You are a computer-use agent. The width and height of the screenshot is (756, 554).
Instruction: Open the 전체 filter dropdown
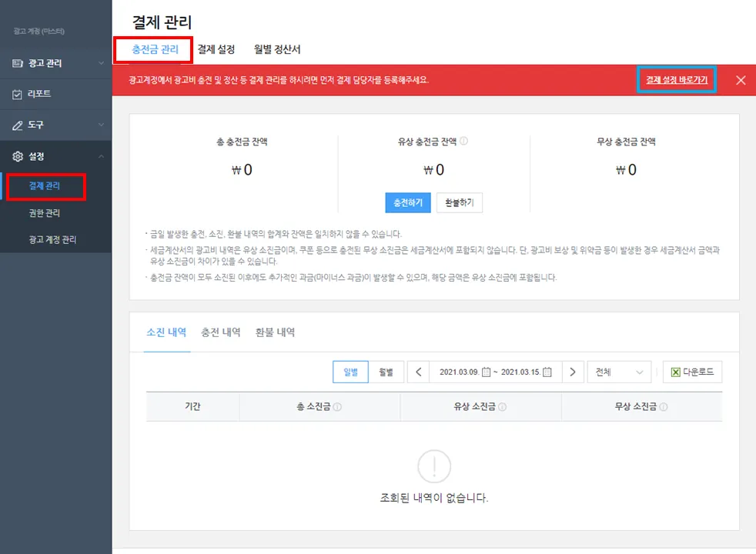[x=619, y=372]
